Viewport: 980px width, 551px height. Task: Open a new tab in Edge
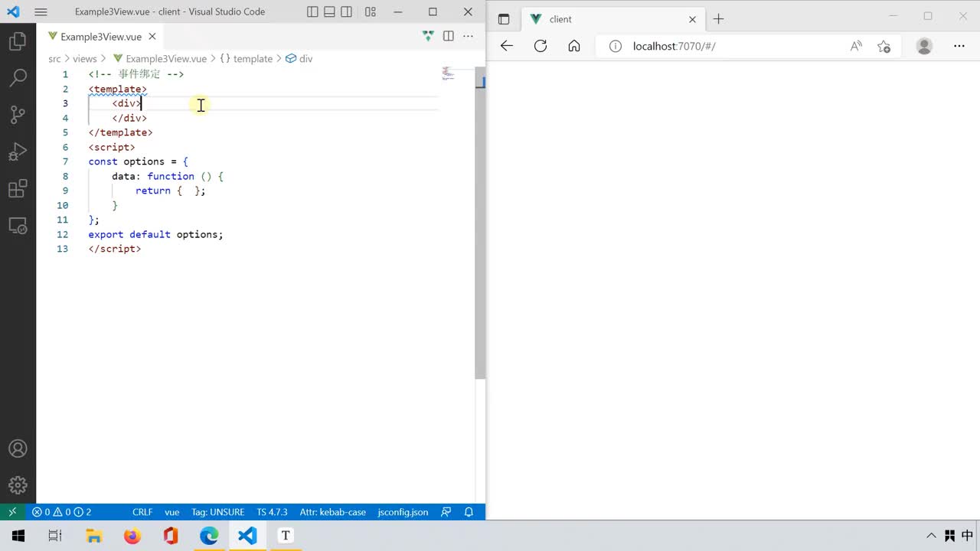pyautogui.click(x=718, y=19)
